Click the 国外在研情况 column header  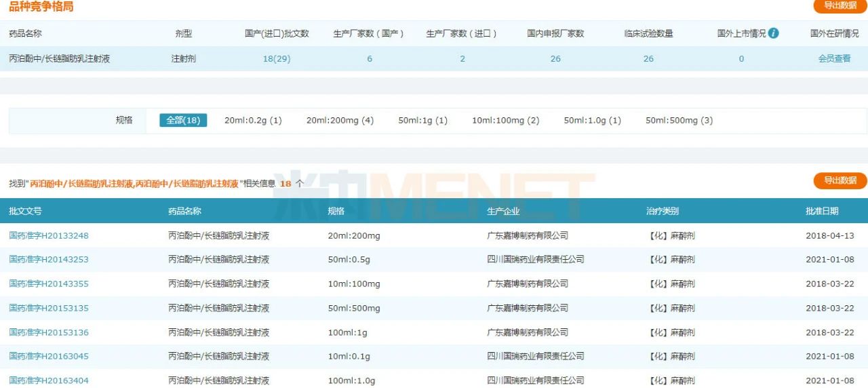(834, 33)
